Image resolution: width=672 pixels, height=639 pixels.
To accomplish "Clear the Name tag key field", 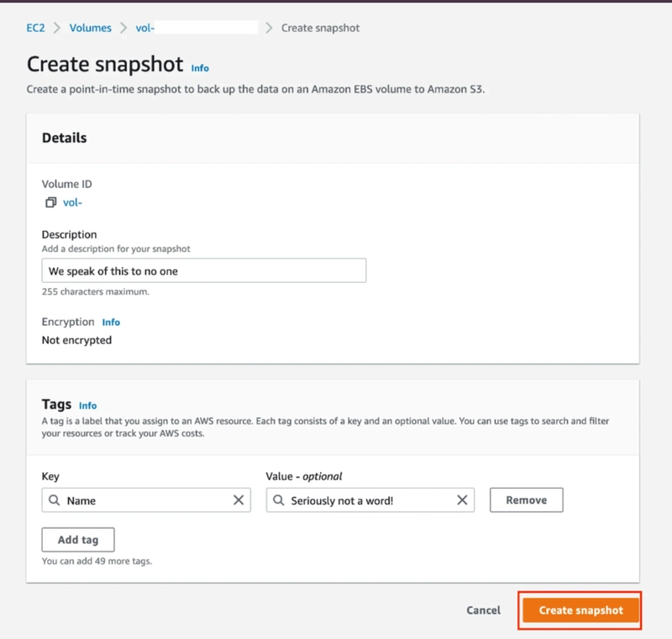I will click(239, 500).
